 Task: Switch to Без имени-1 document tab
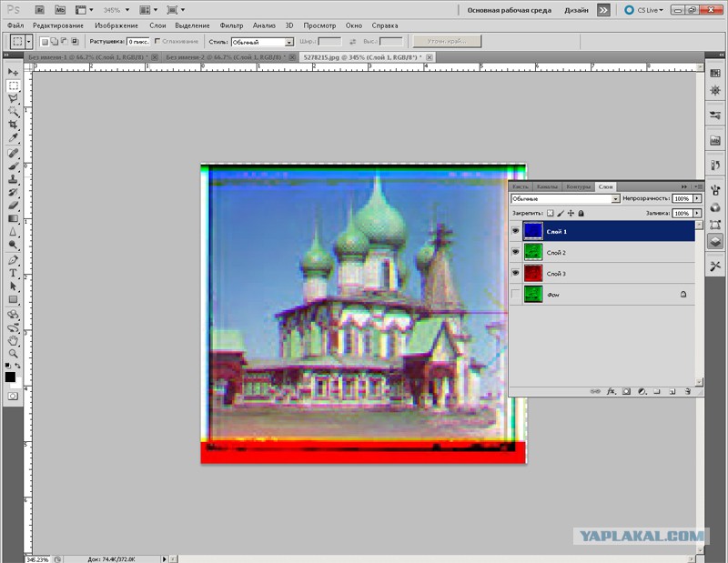coord(92,57)
